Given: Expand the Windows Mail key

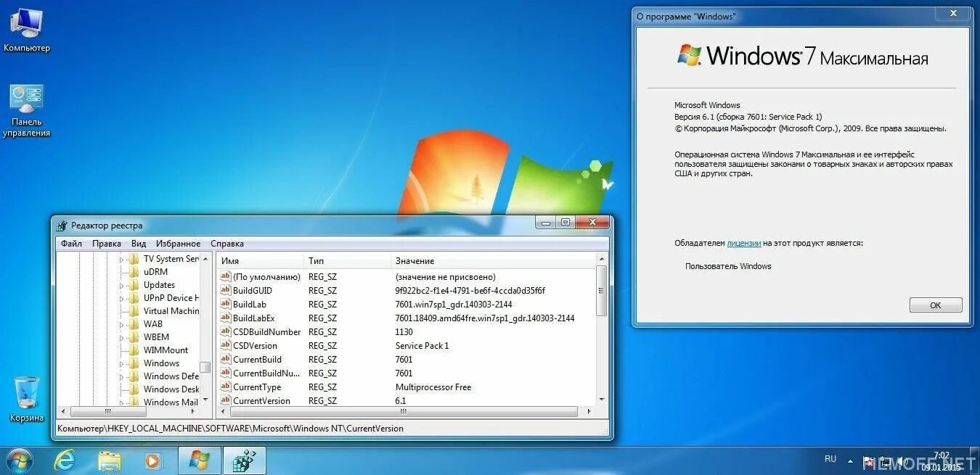Looking at the screenshot, I should click(122, 402).
